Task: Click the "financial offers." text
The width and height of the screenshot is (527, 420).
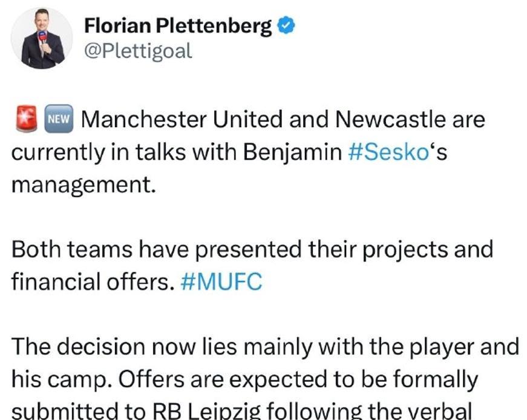Action: coord(92,281)
